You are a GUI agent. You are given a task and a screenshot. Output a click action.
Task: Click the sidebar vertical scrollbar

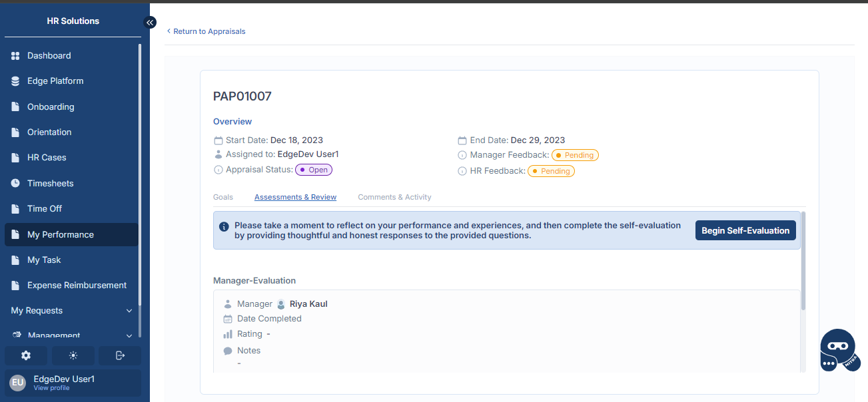140,173
